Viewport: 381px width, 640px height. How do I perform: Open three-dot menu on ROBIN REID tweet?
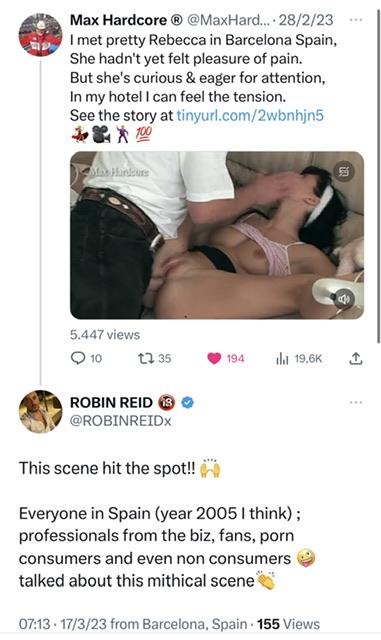click(x=356, y=402)
